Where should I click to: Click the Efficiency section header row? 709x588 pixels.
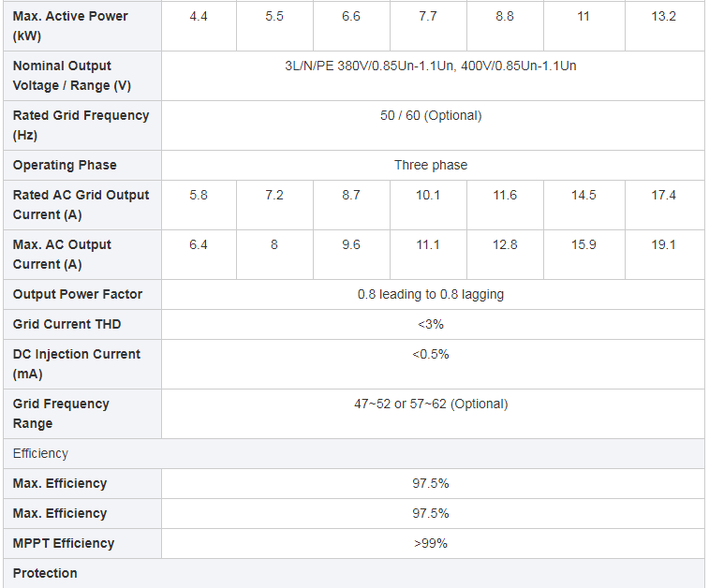[354, 453]
